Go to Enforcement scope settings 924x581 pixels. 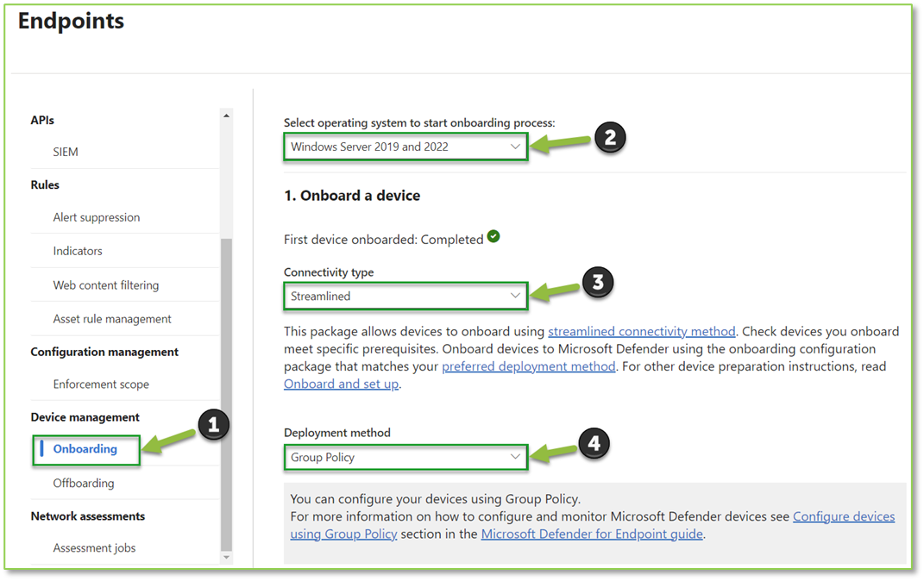coord(102,384)
